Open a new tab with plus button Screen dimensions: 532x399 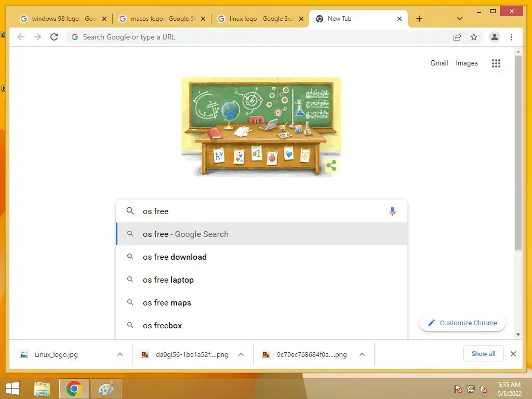pyautogui.click(x=419, y=19)
